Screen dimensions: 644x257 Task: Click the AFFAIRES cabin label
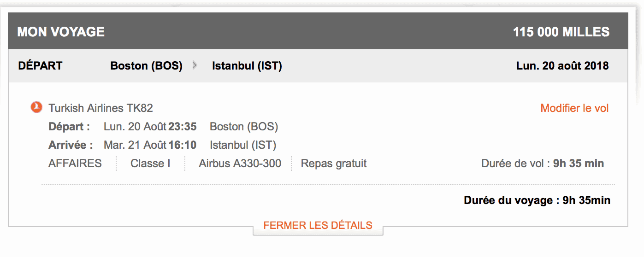[75, 164]
